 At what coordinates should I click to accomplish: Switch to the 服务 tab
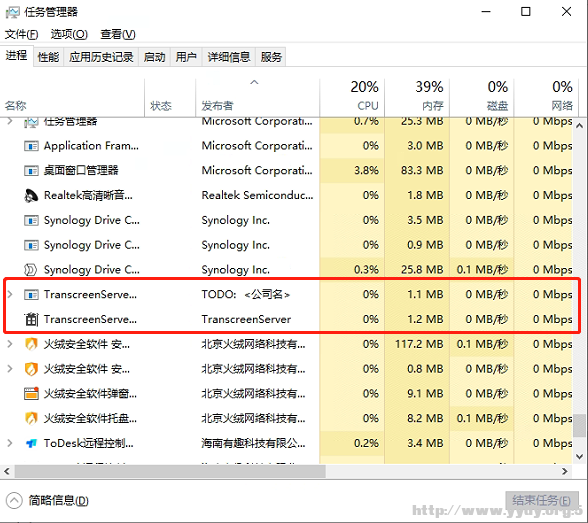pos(271,57)
